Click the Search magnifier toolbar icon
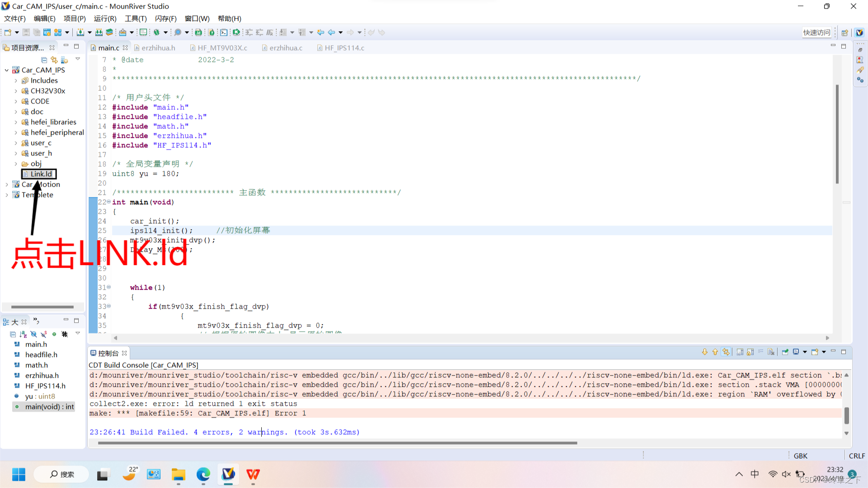The height and width of the screenshot is (488, 868). 178,33
